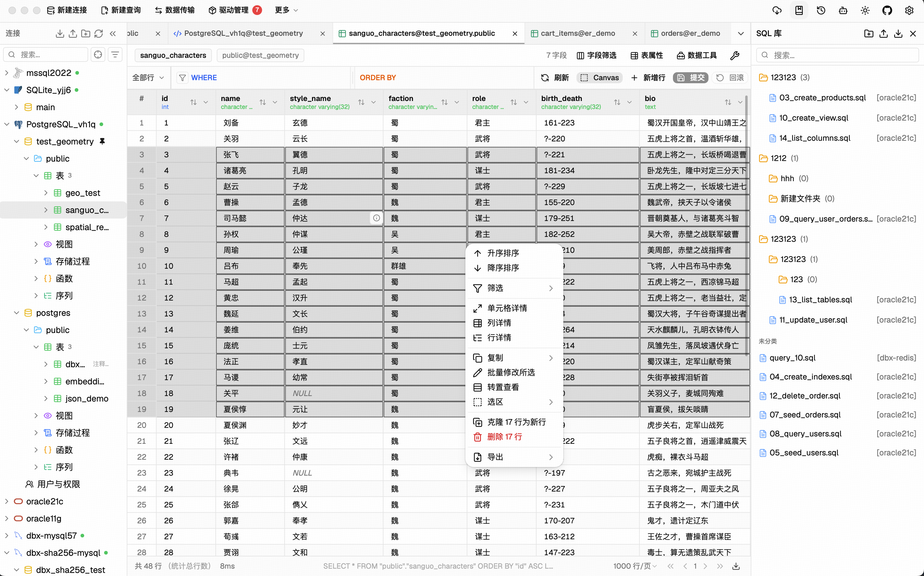
Task: Toggle Canvas mode
Action: click(x=599, y=78)
